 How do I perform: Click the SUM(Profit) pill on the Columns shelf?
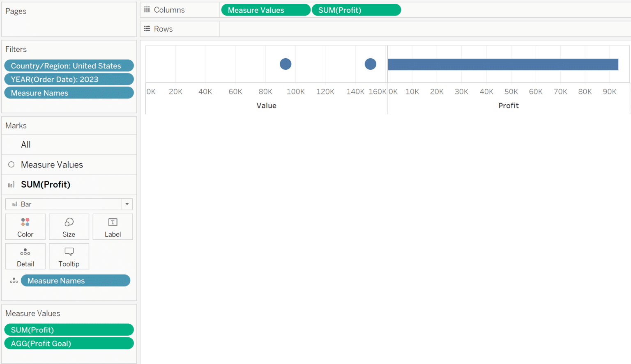[356, 9]
